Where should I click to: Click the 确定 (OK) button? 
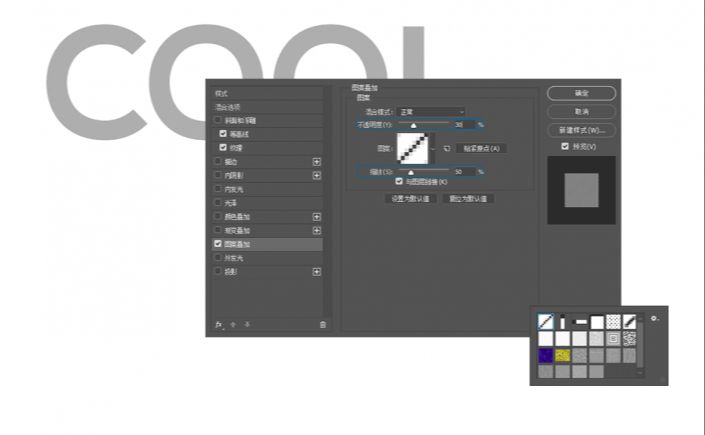click(581, 93)
